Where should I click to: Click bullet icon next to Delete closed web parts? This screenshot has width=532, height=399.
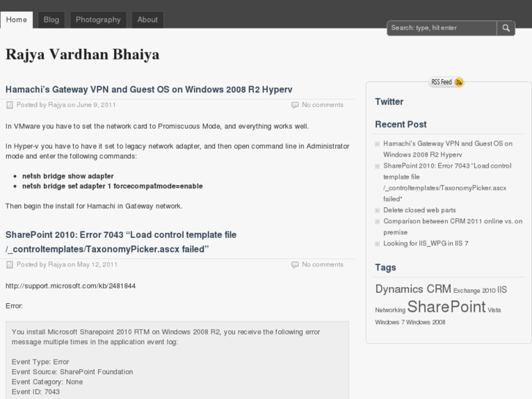coord(378,211)
